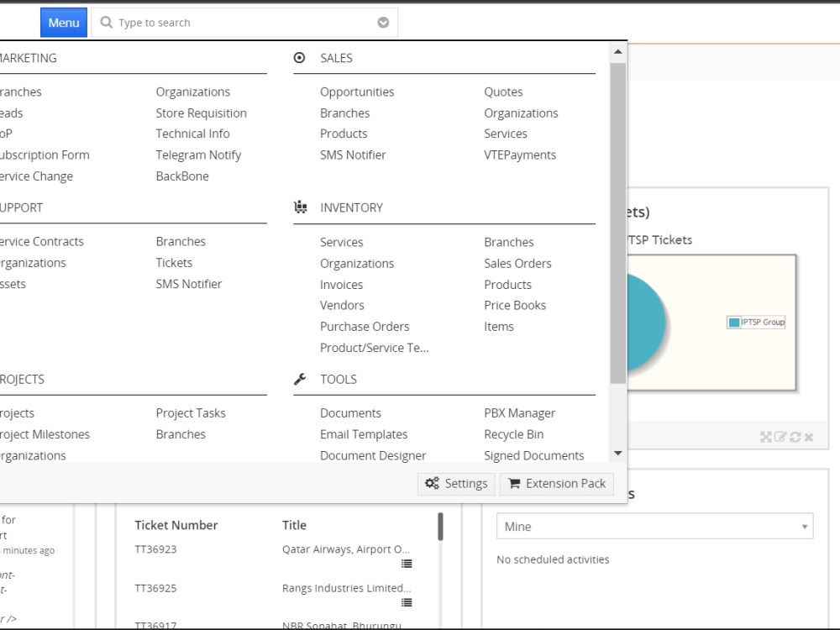This screenshot has width=840, height=630.
Task: Open Tickets under Support
Action: (x=174, y=262)
